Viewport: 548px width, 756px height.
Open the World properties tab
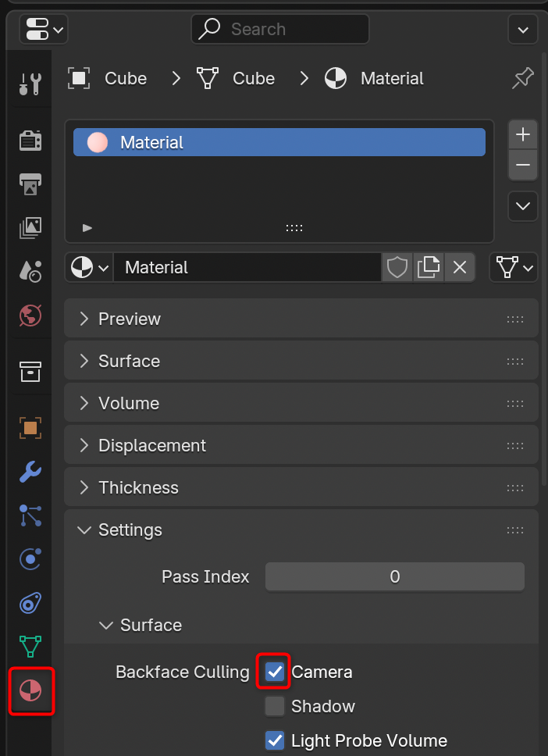click(30, 315)
